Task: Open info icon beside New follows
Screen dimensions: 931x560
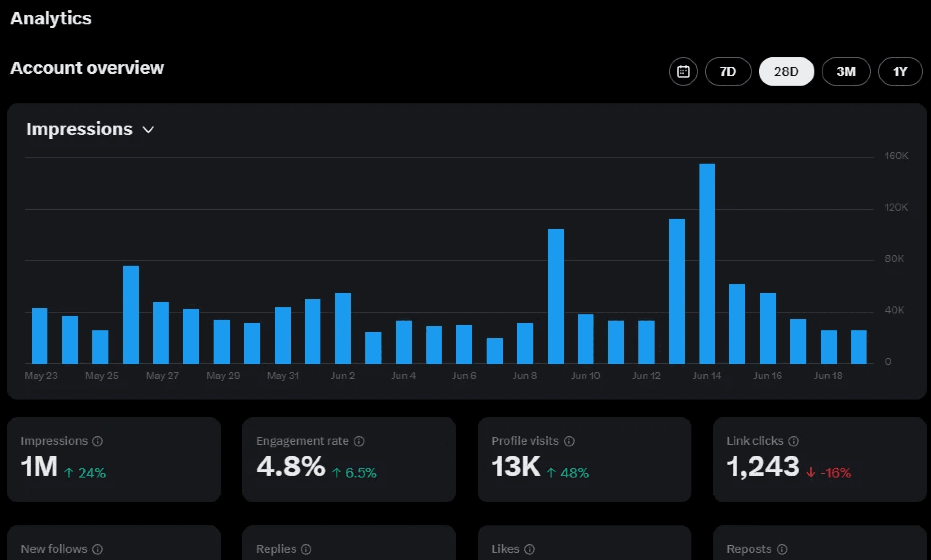Action: pyautogui.click(x=98, y=549)
